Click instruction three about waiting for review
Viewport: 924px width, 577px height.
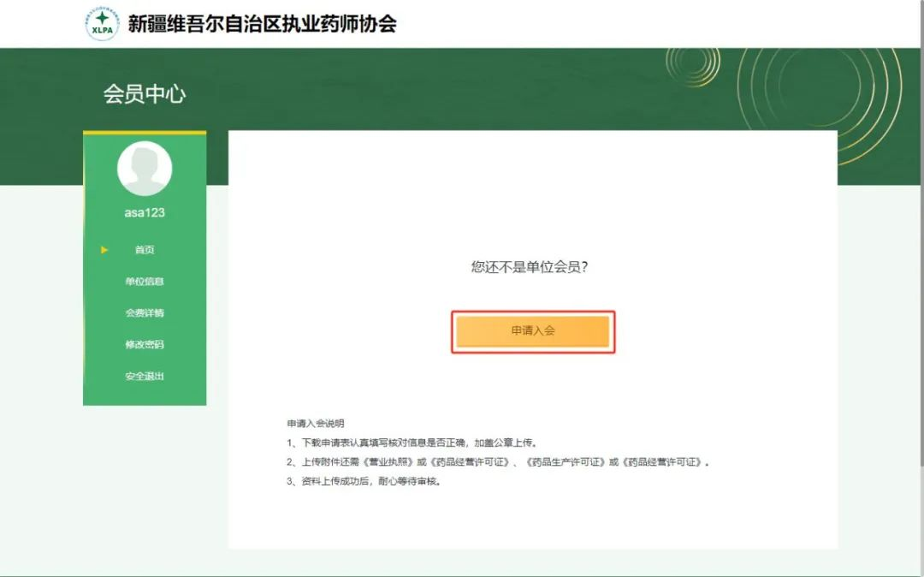coord(364,481)
